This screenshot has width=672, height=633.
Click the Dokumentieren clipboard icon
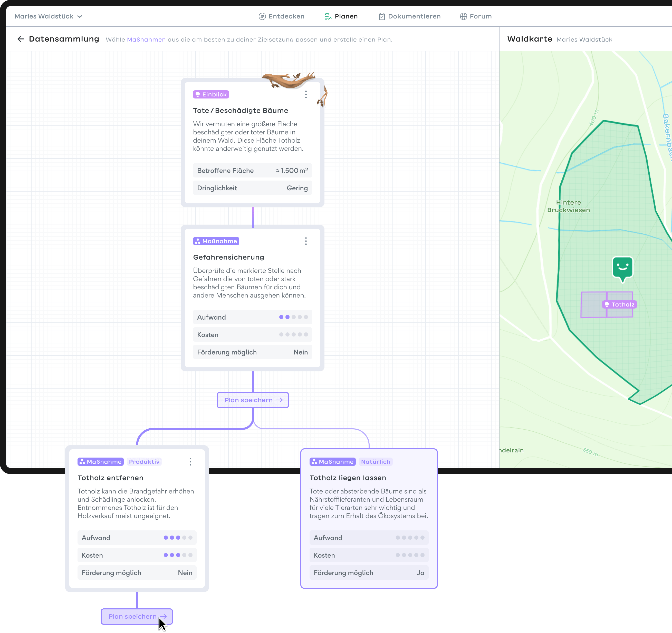point(382,17)
